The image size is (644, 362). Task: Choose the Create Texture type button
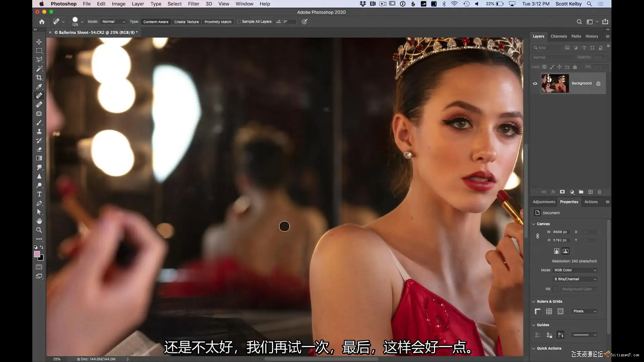(186, 22)
